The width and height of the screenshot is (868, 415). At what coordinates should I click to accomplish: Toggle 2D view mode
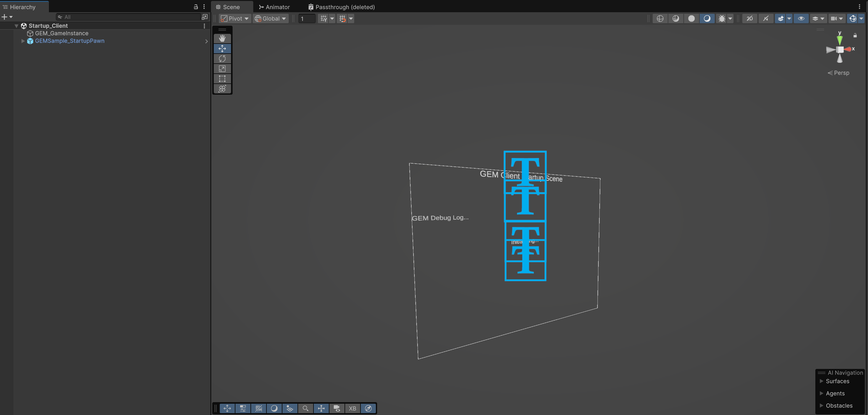[750, 18]
